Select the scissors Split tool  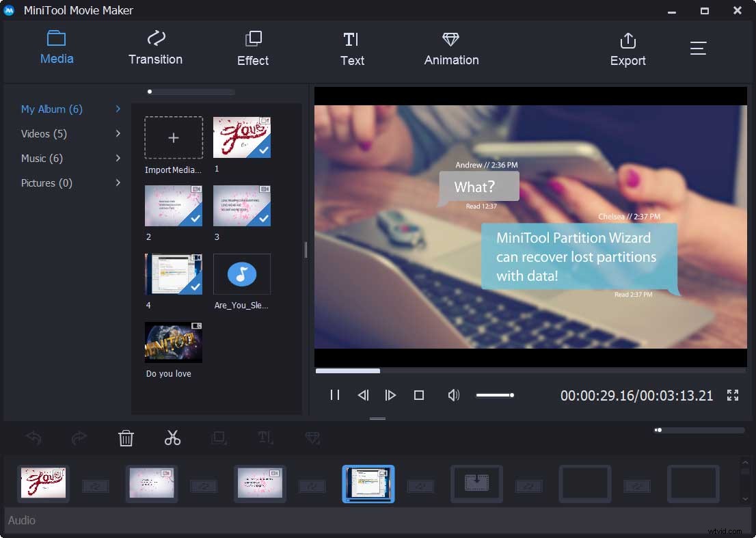pos(172,438)
